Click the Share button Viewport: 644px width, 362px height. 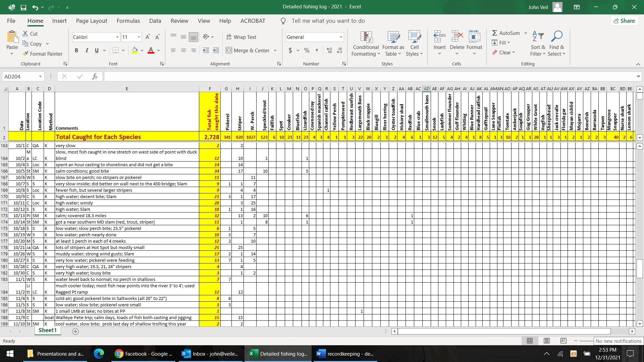pyautogui.click(x=624, y=21)
